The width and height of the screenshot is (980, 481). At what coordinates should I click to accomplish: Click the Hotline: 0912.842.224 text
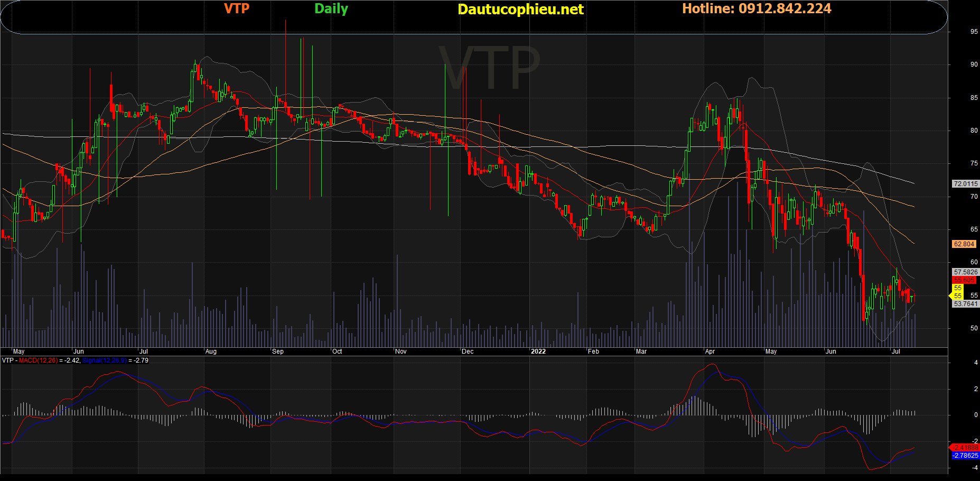[x=757, y=8]
